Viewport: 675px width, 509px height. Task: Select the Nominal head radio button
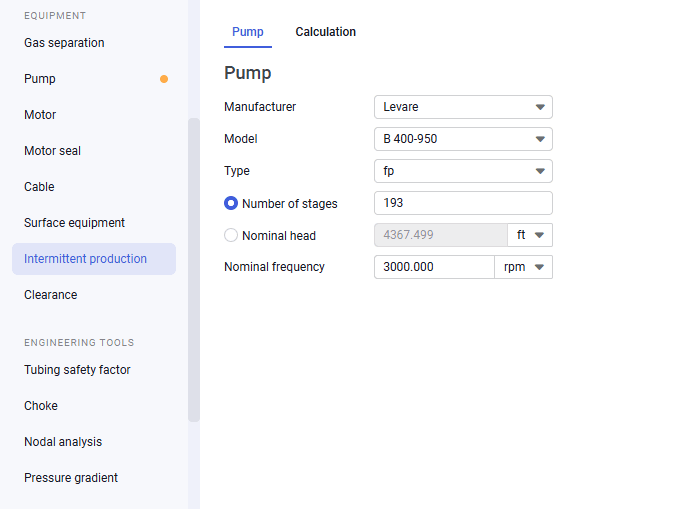(231, 235)
